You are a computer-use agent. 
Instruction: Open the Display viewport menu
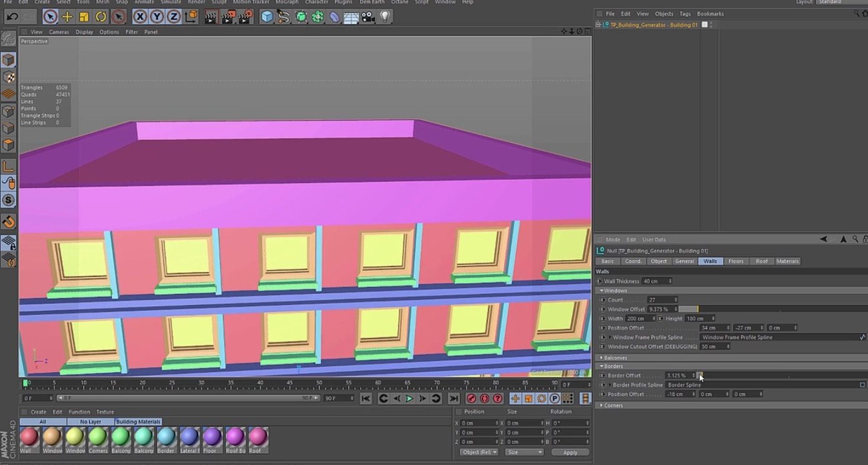(x=84, y=32)
